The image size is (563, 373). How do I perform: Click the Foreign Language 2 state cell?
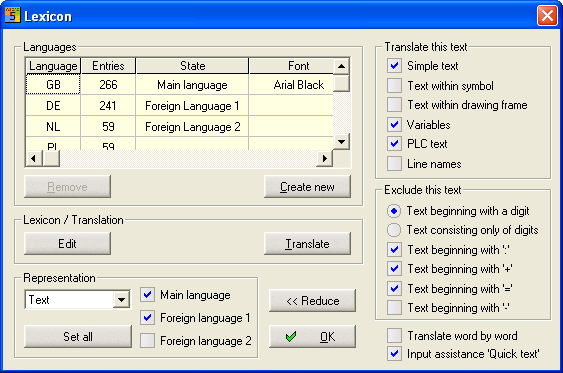tap(192, 126)
